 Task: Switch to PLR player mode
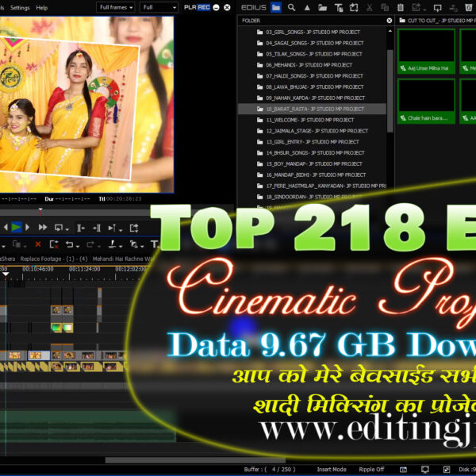point(190,7)
